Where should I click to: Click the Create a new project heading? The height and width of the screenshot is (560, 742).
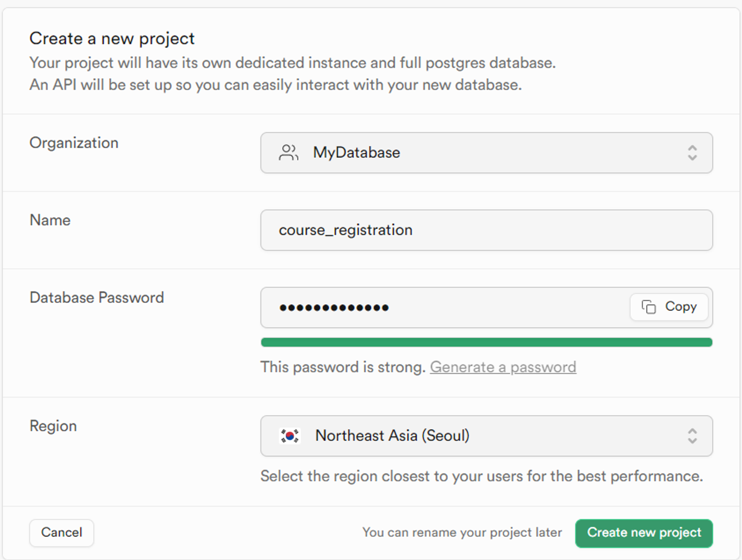pyautogui.click(x=112, y=39)
